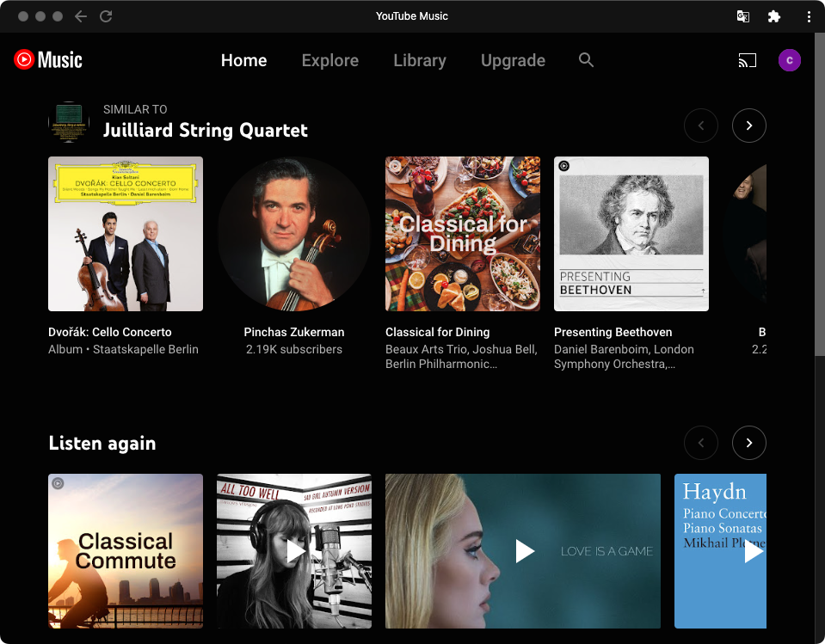Go back using the back arrow

click(81, 16)
